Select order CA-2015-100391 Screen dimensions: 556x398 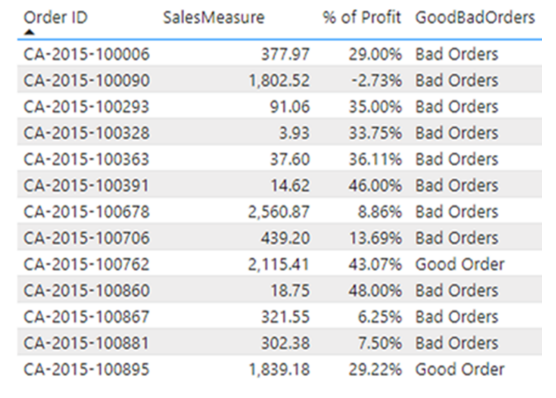click(87, 186)
